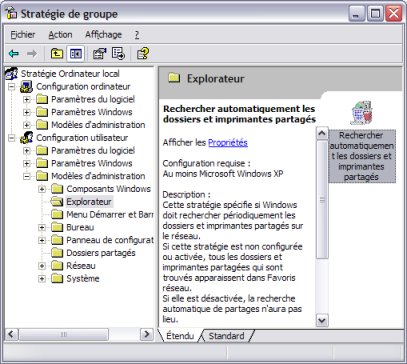Click the description pane scroll up arrow
Viewport: 407px width, 364px height.
click(x=322, y=134)
